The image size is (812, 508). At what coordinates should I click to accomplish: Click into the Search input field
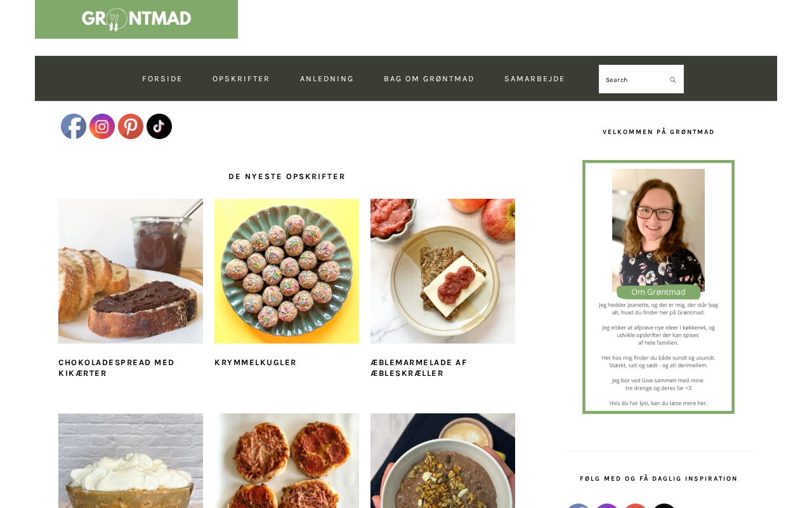pyautogui.click(x=633, y=79)
